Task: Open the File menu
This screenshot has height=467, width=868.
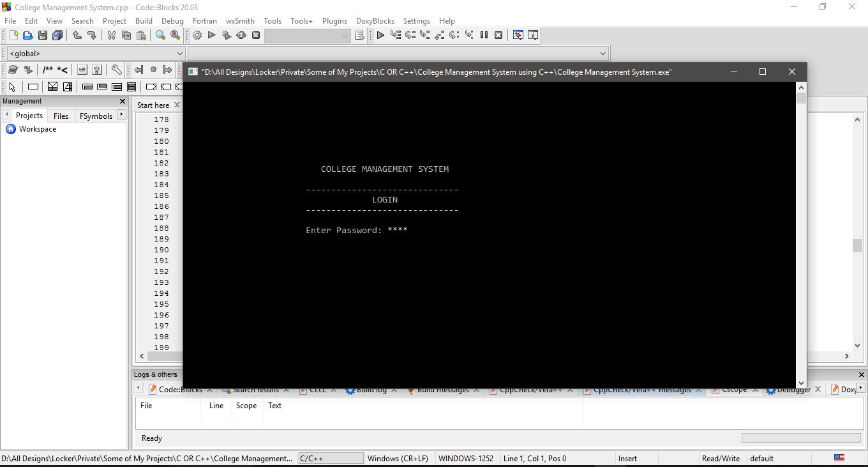Action: [10, 21]
